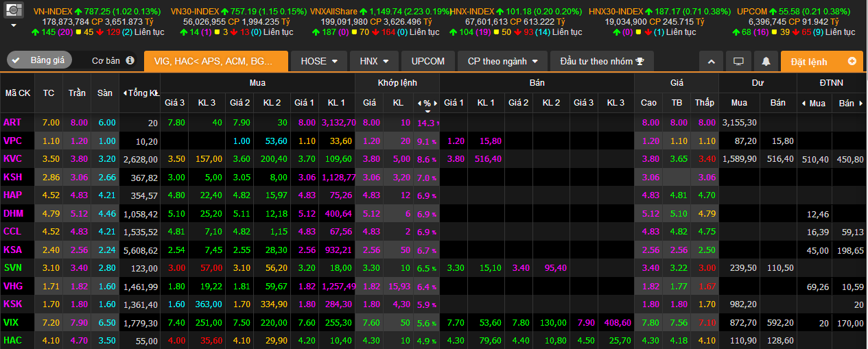Screen dimensions: 868x349
Task: Open the HOSE exchange dropdown
Action: tap(319, 61)
